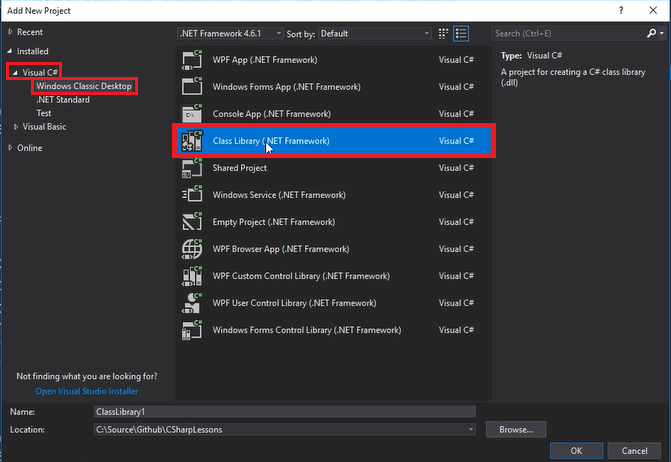Close the Add New Project dialog
This screenshot has width=671, height=462.
[x=653, y=10]
